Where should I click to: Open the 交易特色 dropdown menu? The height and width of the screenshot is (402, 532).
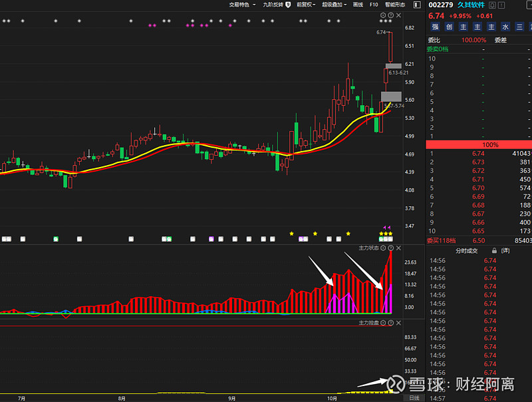[x=242, y=4]
